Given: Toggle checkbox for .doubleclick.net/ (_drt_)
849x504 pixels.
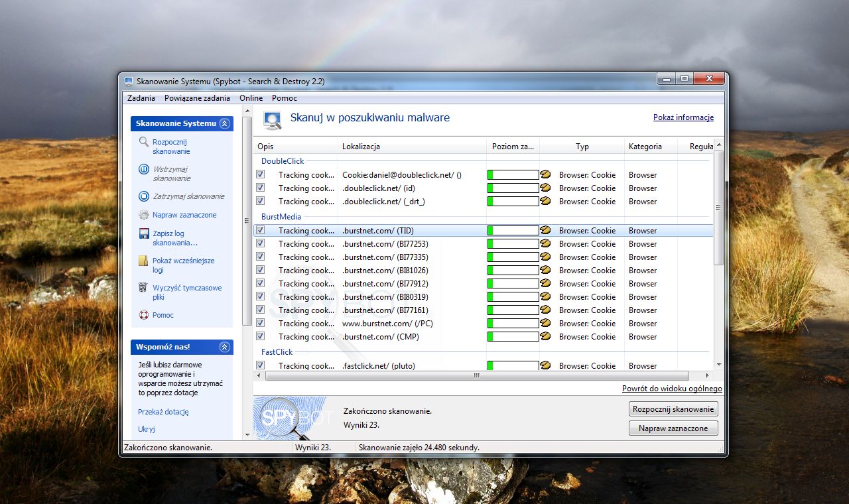Looking at the screenshot, I should (261, 201).
